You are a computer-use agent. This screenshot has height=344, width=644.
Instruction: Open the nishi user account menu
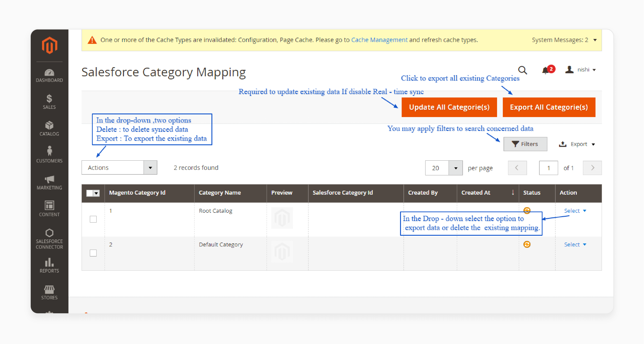pyautogui.click(x=581, y=70)
